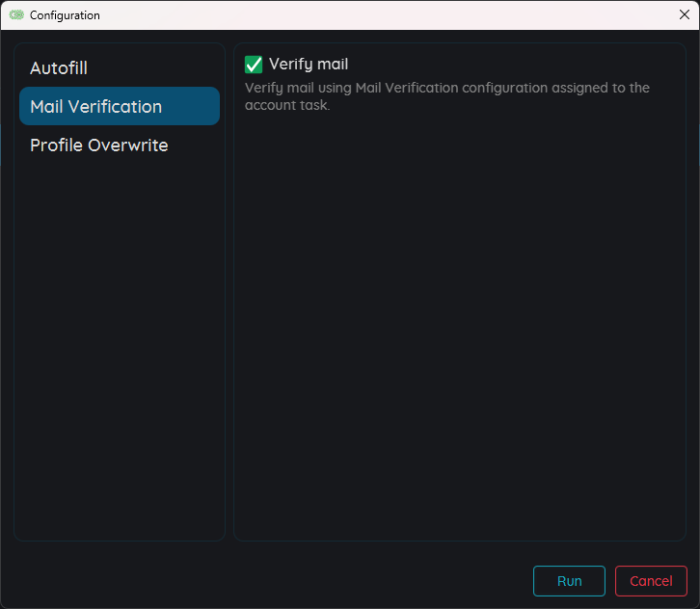Screen dimensions: 700x609
Task: Choose Profile Overwrite from the sidebar
Action: click(98, 146)
